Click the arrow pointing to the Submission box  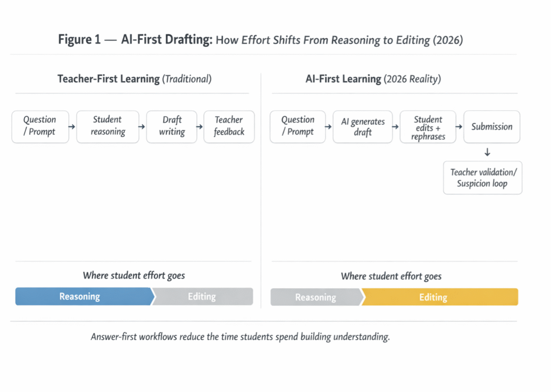coord(459,127)
